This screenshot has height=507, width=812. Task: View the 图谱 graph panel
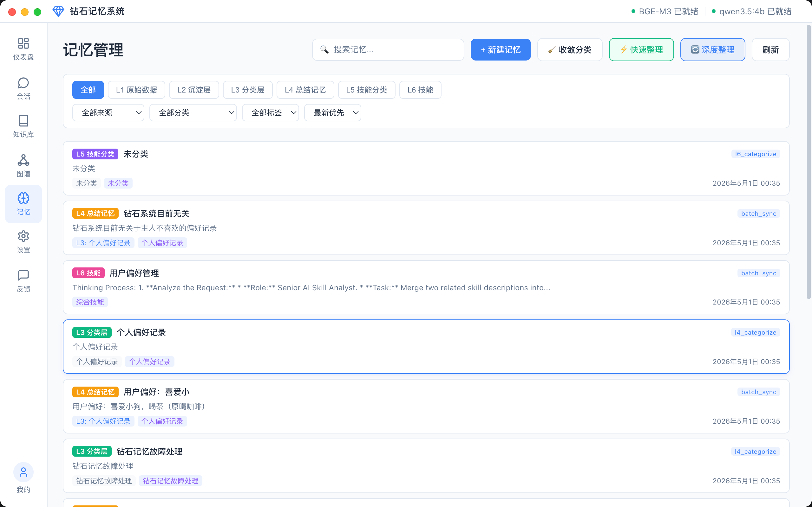tap(23, 165)
